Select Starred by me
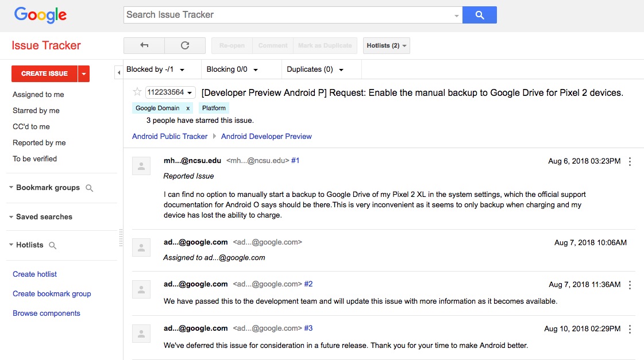Viewport: 644px width, 360px height. (36, 110)
